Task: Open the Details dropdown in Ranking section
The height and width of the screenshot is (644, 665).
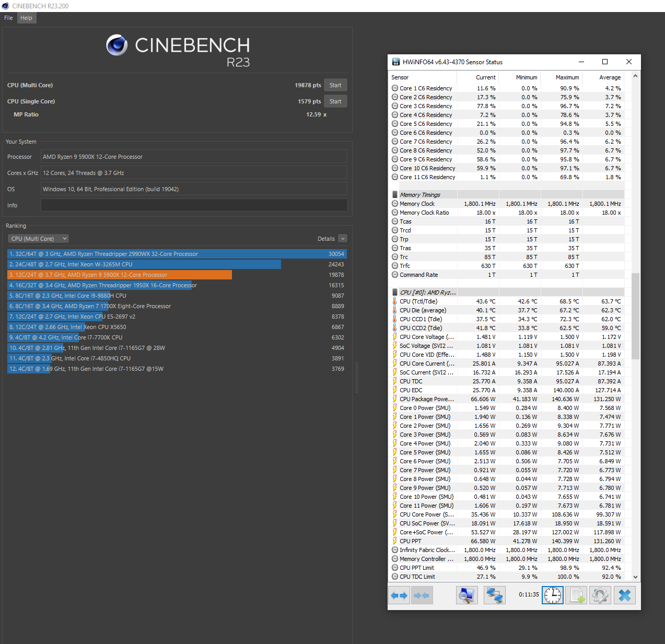Action: pyautogui.click(x=343, y=238)
